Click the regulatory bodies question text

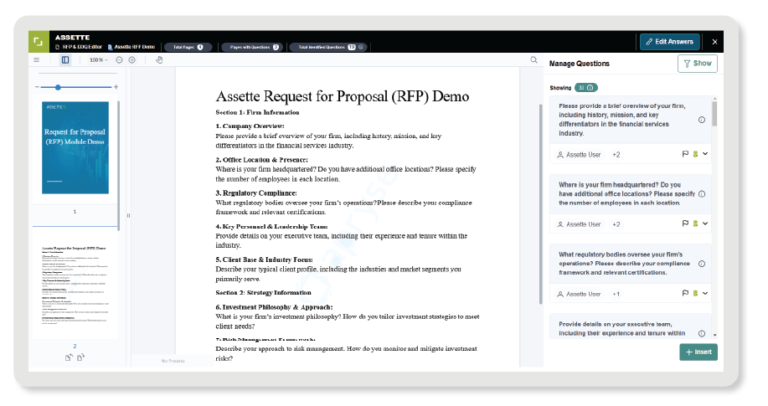coord(624,263)
